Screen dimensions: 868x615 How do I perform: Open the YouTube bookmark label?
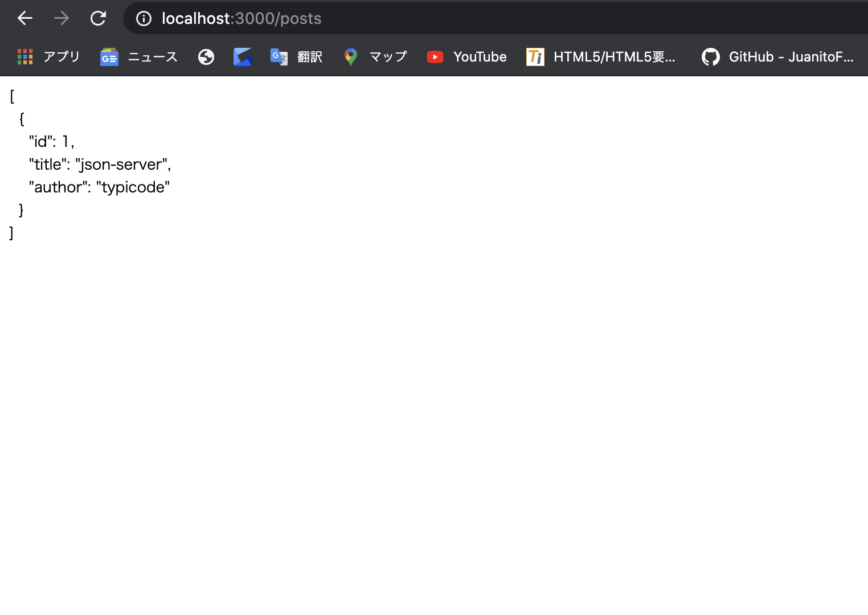[480, 56]
